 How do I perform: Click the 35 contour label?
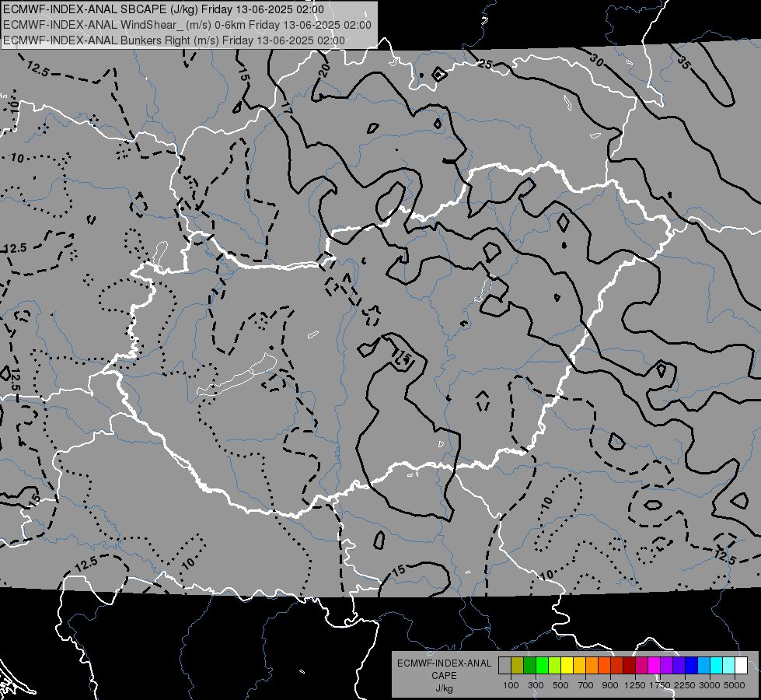tap(684, 62)
